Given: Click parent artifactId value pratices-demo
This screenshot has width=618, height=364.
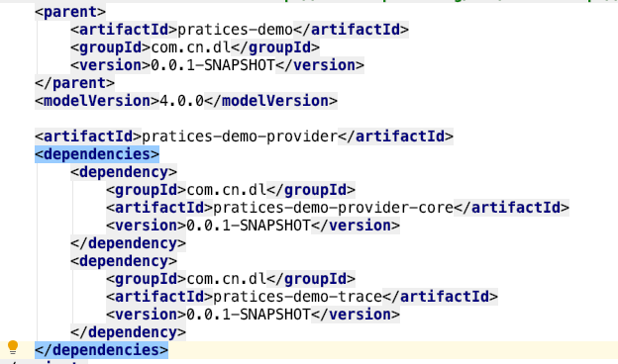Looking at the screenshot, I should 235,30.
